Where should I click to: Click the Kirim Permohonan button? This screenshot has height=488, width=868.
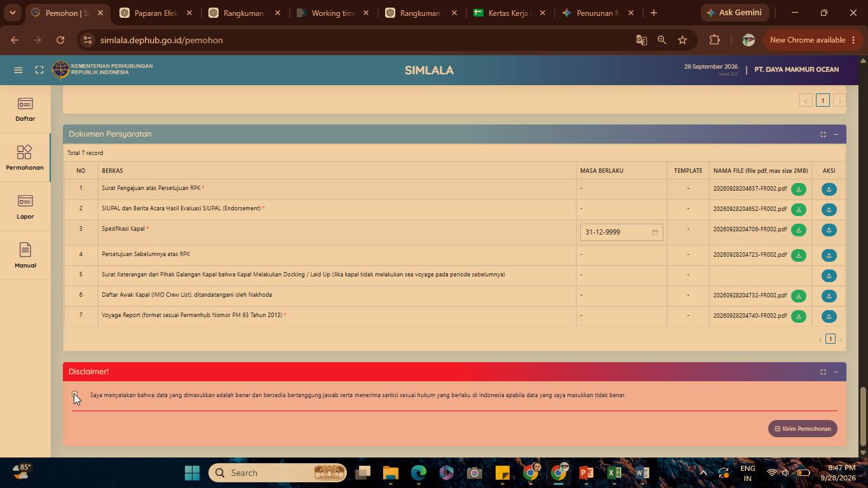(803, 429)
